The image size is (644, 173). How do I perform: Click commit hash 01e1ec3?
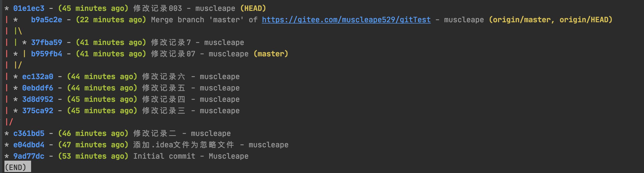tap(29, 8)
